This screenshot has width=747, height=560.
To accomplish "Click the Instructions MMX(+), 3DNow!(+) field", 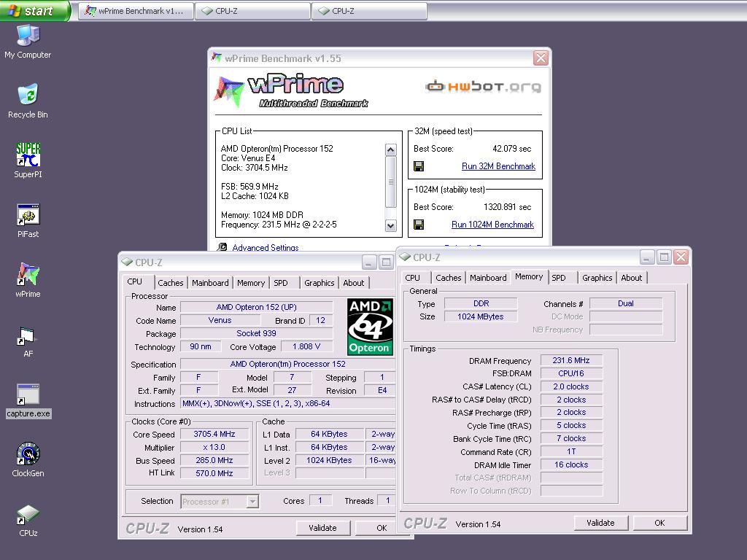I will coord(288,403).
